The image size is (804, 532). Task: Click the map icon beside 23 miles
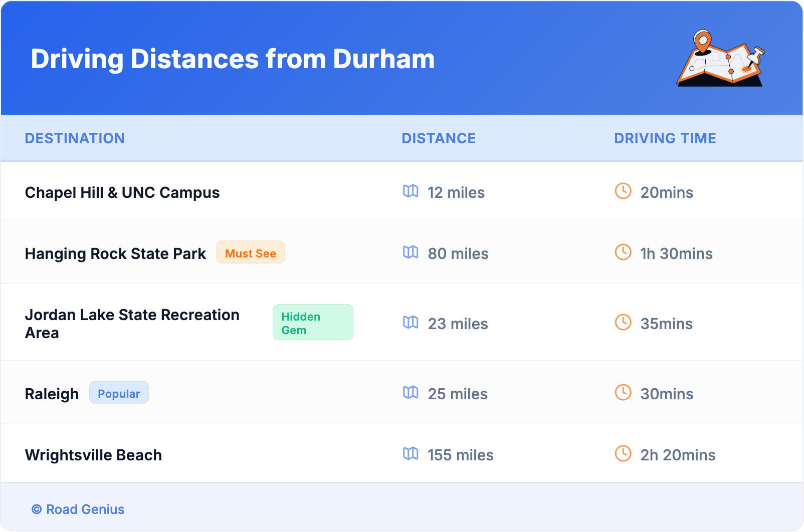click(x=411, y=322)
